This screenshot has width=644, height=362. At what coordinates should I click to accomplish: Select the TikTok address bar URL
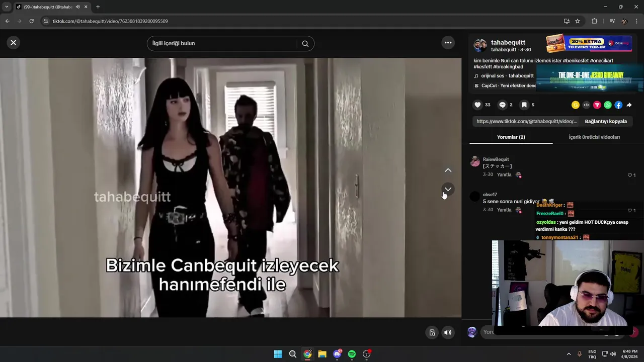coord(110,21)
